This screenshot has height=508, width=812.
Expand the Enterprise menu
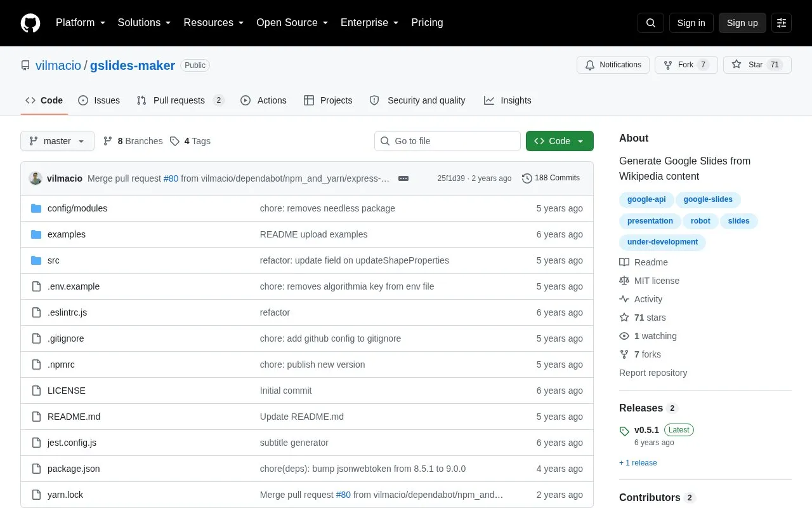370,23
